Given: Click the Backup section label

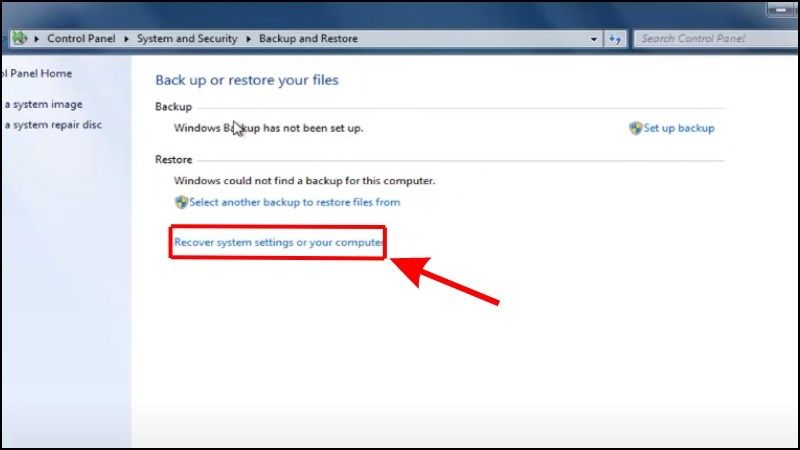Looking at the screenshot, I should point(173,107).
